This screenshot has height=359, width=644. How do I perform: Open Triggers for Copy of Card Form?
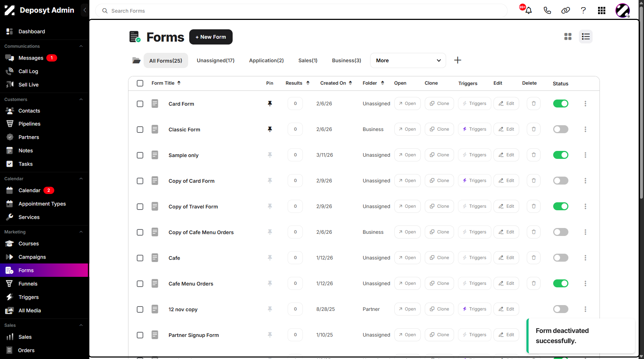click(x=475, y=181)
